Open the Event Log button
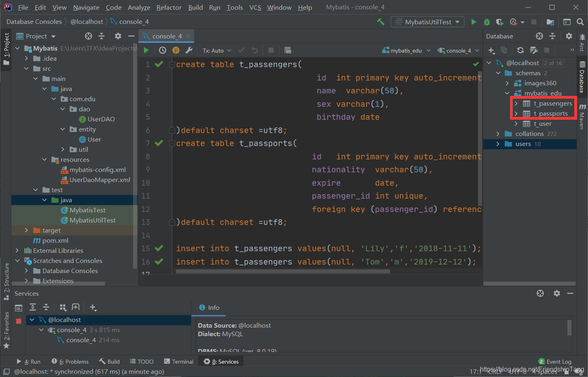The image size is (588, 377). 555,362
